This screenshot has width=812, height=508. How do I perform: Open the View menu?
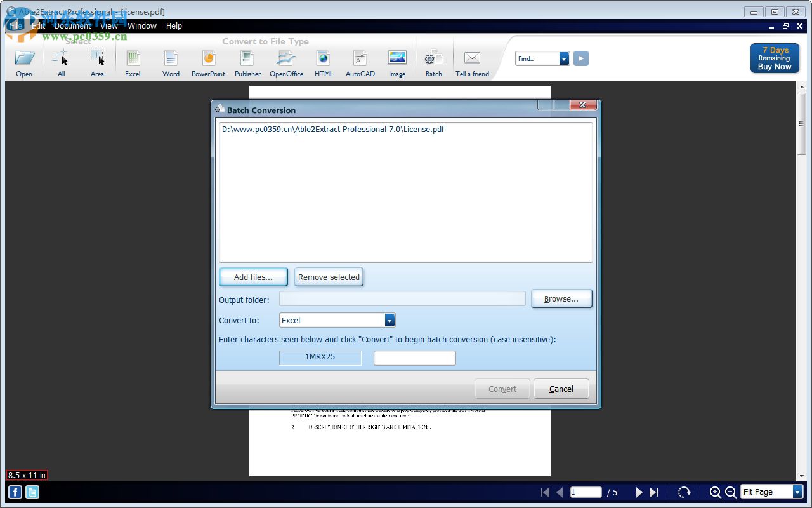(x=109, y=26)
